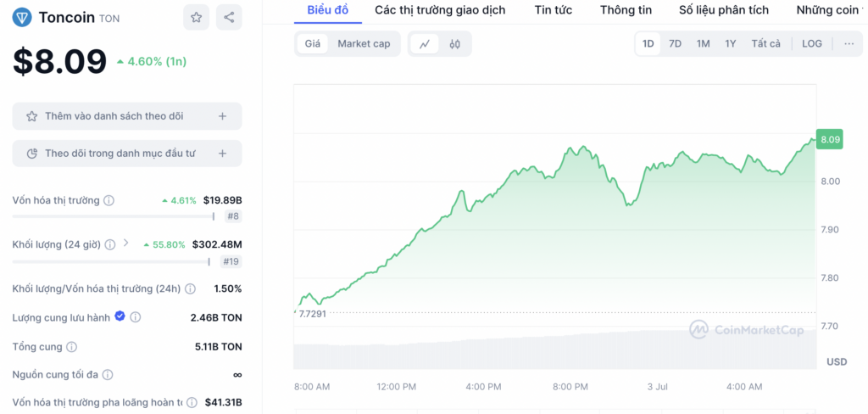868x414 pixels.
Task: Click Theo dõi trong danh mục đầu tư button
Action: [x=127, y=153]
